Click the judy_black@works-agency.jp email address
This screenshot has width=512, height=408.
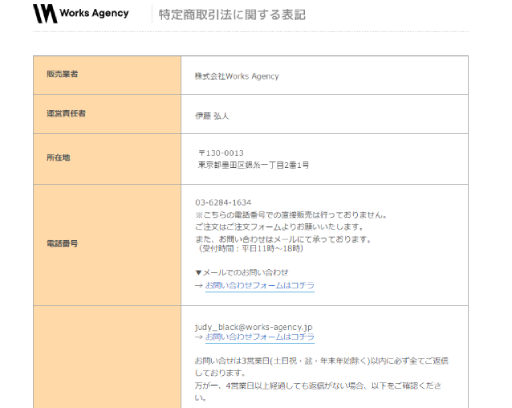(x=254, y=327)
